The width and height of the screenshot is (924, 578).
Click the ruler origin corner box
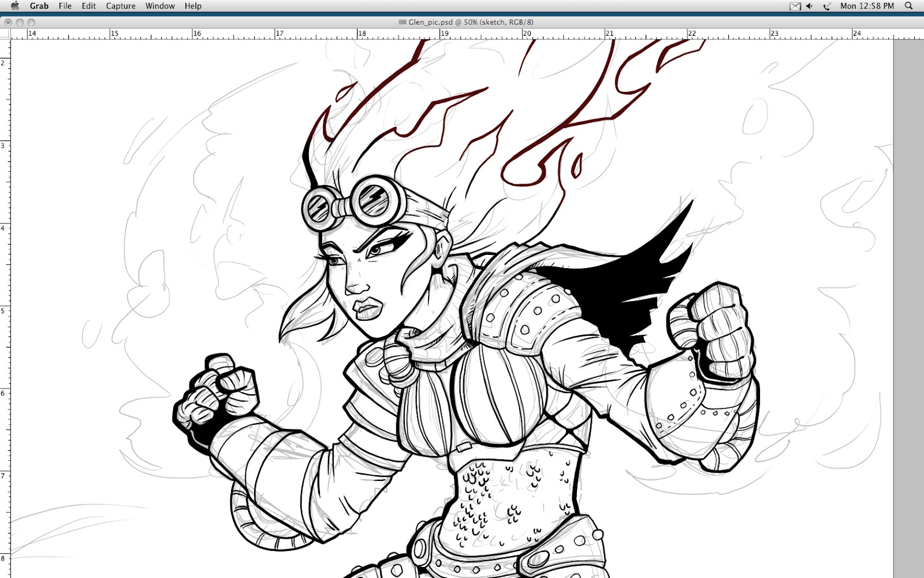click(x=5, y=34)
